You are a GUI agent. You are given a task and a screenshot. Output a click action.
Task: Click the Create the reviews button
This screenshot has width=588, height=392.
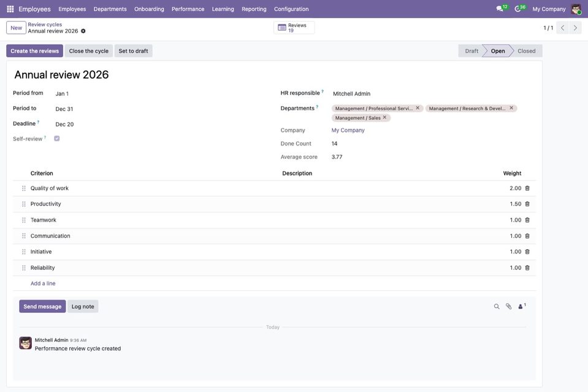(x=34, y=51)
